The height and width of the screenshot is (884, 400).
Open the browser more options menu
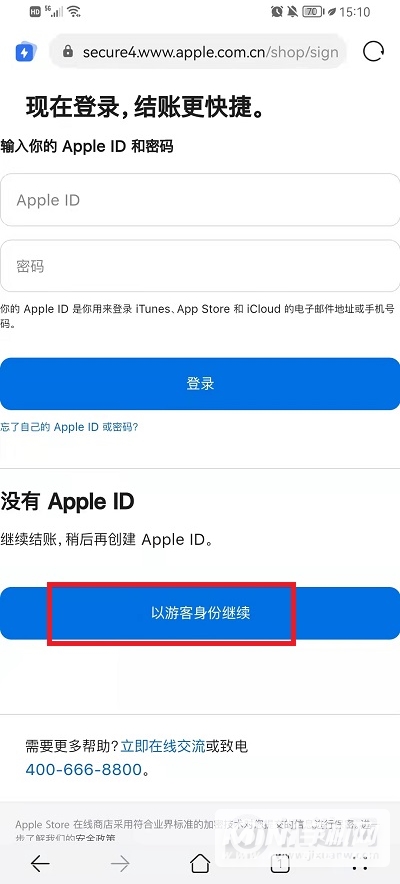360,863
